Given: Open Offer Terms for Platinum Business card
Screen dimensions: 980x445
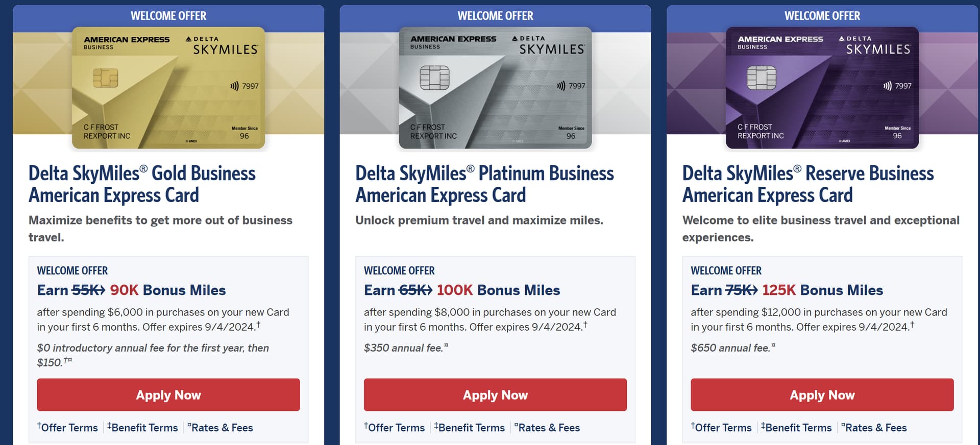Looking at the screenshot, I should (396, 428).
